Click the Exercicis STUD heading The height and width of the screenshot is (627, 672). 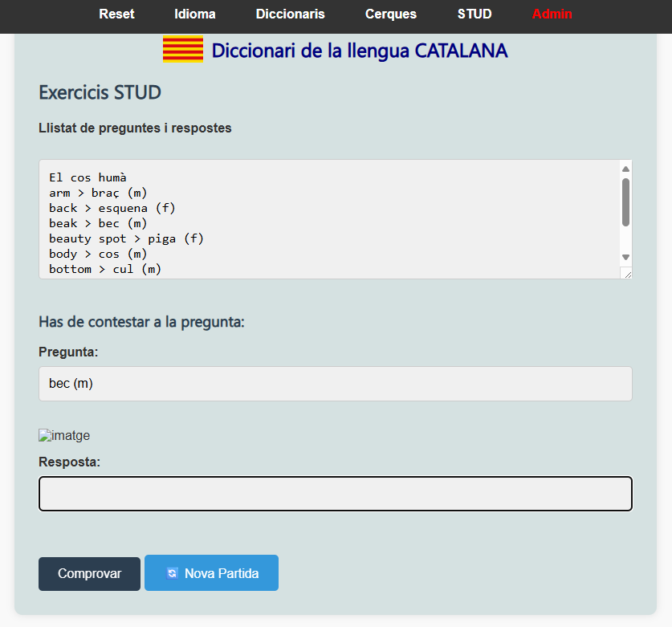100,92
